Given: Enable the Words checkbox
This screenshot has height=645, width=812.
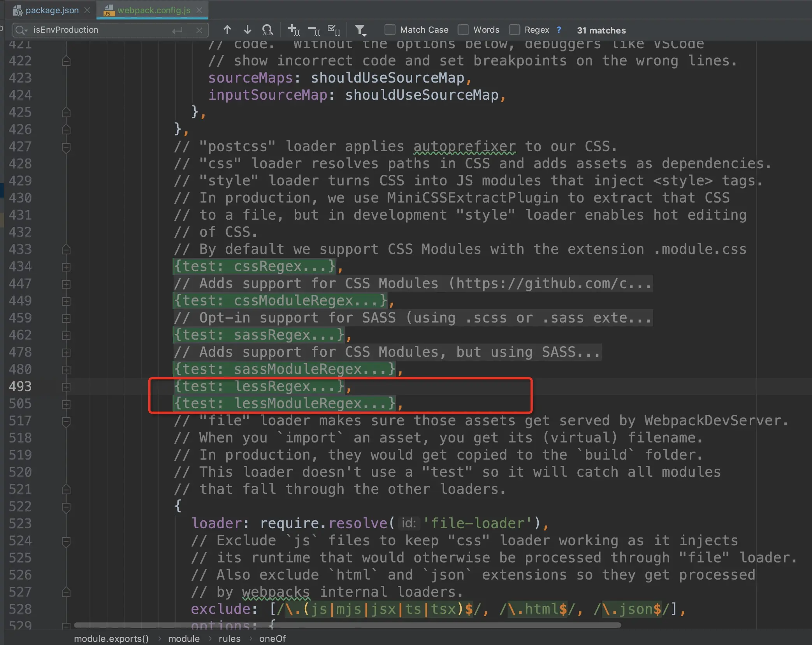Looking at the screenshot, I should coord(463,30).
